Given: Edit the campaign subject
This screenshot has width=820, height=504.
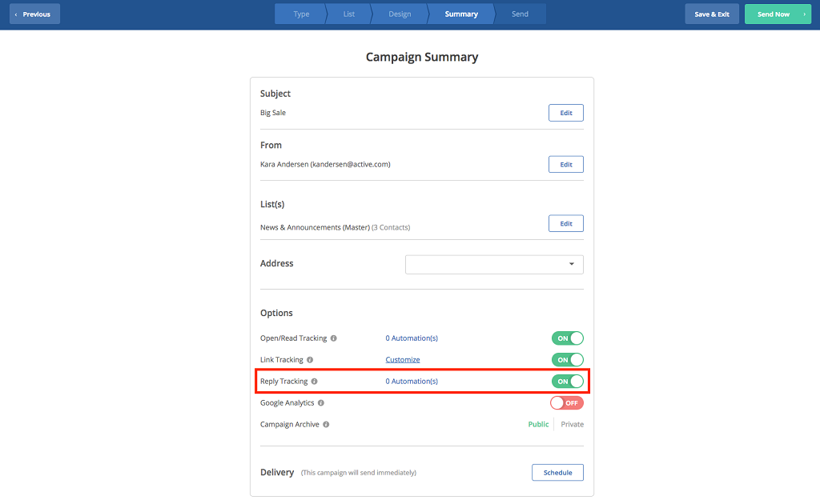Looking at the screenshot, I should point(565,113).
